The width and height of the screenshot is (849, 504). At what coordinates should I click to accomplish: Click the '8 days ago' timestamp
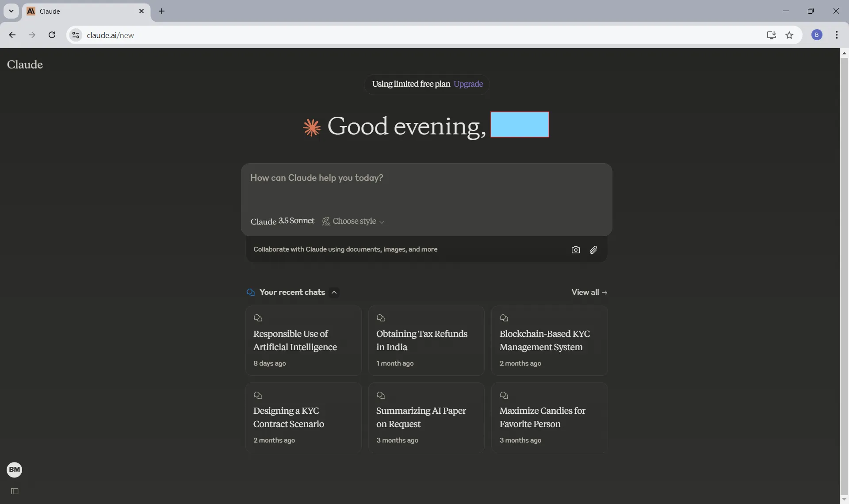270,363
